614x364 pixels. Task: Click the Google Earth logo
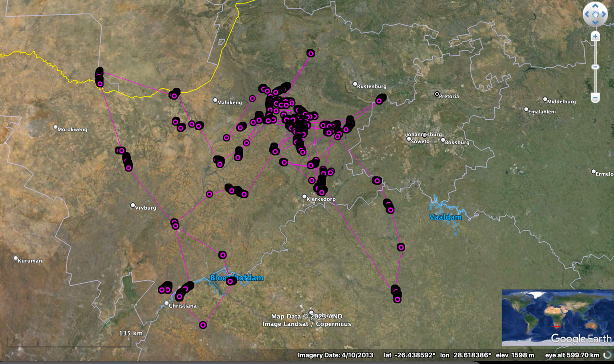(581, 339)
